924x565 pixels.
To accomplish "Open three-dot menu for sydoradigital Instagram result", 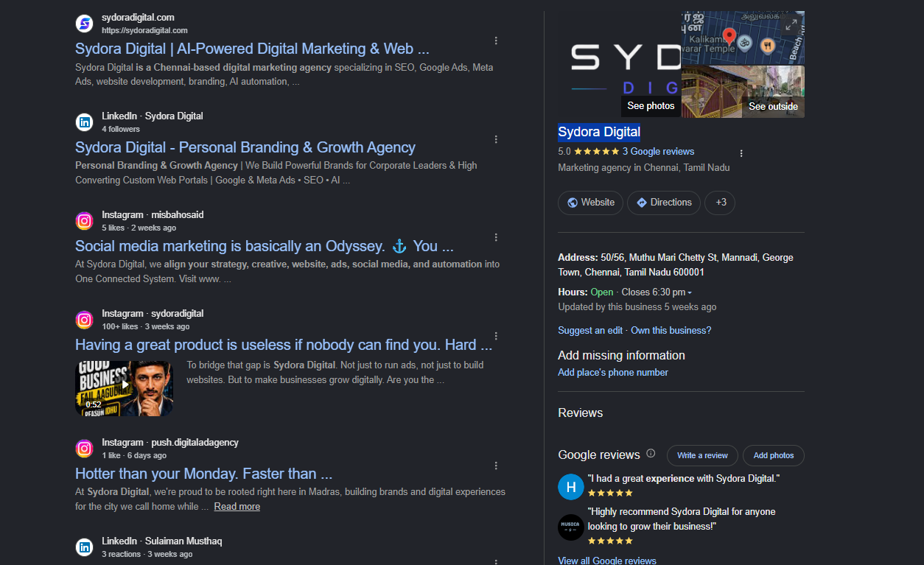I will [496, 336].
